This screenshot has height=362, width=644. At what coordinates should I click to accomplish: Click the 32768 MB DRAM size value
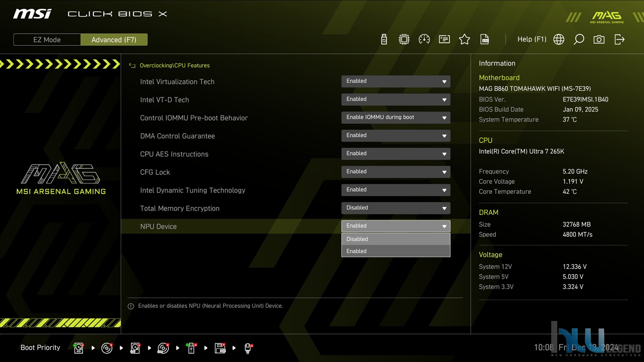coord(577,224)
